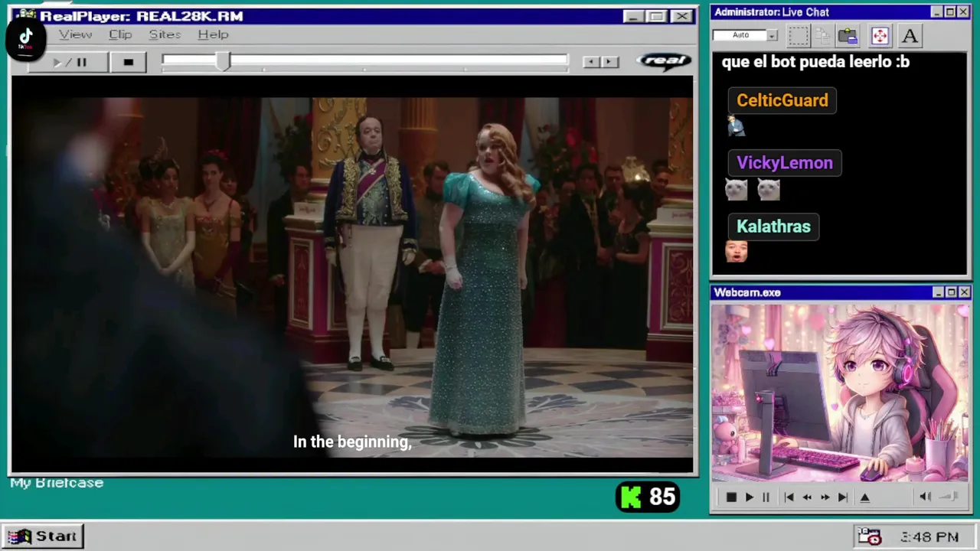Viewport: 980px width, 551px height.
Task: Open the Help menu in RealPlayer
Action: click(213, 34)
